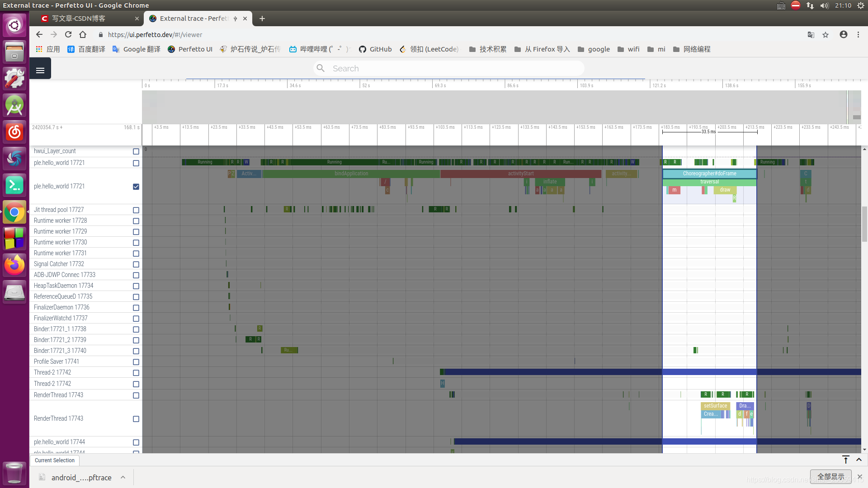Uncheck the checked ple.hello_world 17721 track
Viewport: 868px width, 488px height.
point(136,187)
